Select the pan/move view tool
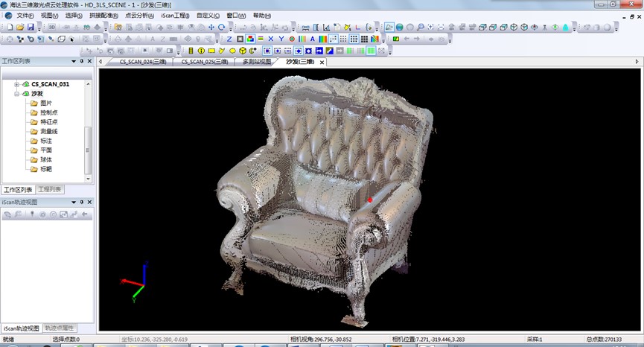 coord(211,28)
